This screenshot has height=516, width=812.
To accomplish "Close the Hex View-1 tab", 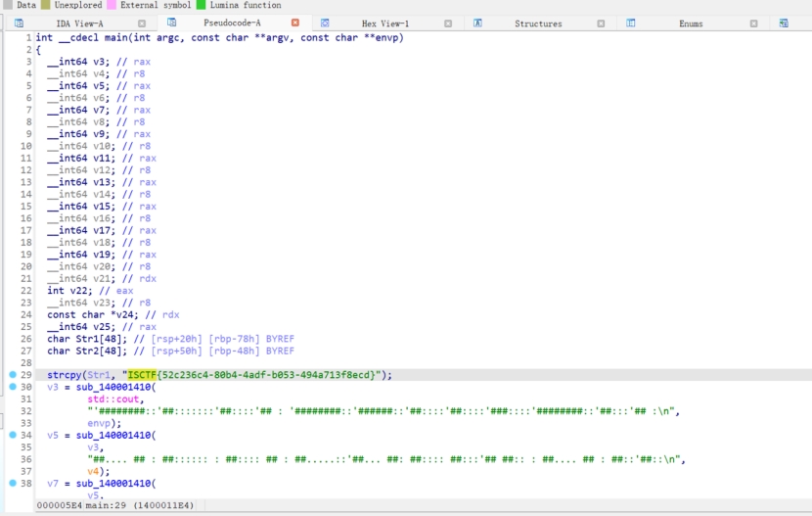I will click(x=447, y=23).
